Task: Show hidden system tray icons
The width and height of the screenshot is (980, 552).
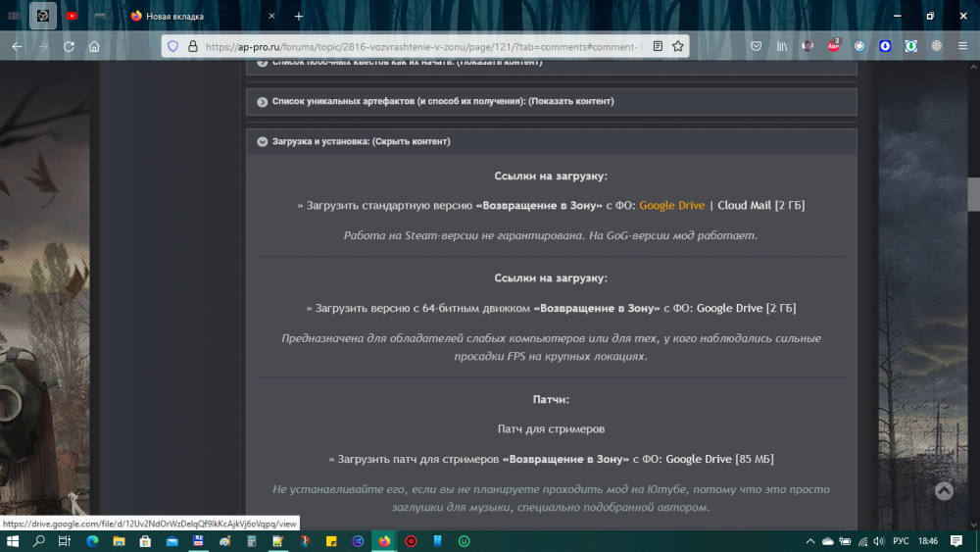Action: tap(810, 541)
